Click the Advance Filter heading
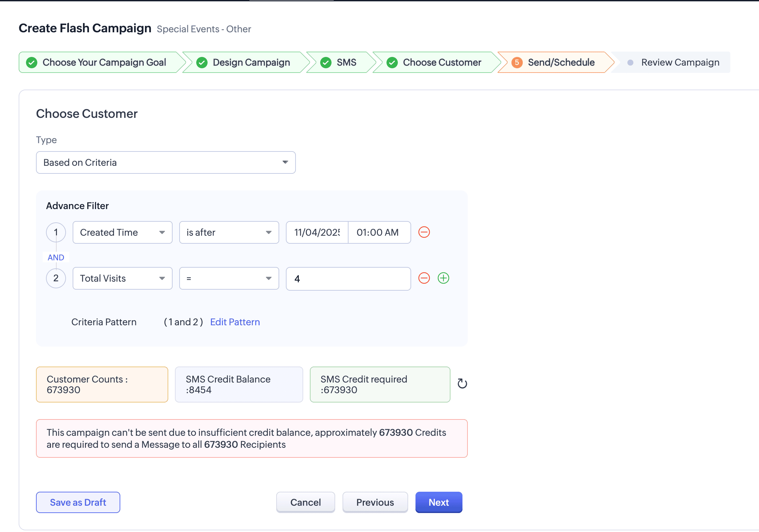 click(77, 206)
